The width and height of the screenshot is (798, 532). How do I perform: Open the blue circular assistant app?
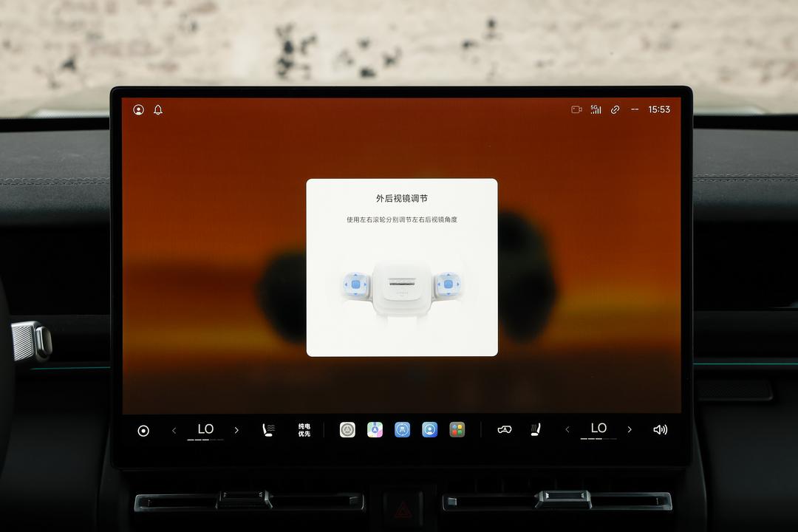(429, 430)
